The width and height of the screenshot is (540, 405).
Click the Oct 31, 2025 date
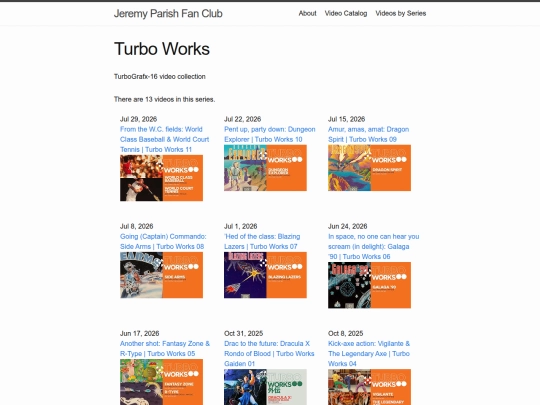tap(243, 333)
